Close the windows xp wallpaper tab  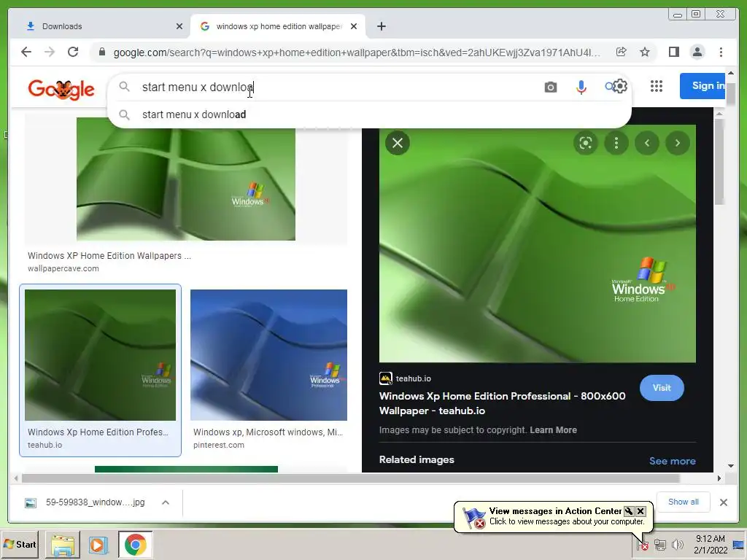point(354,26)
